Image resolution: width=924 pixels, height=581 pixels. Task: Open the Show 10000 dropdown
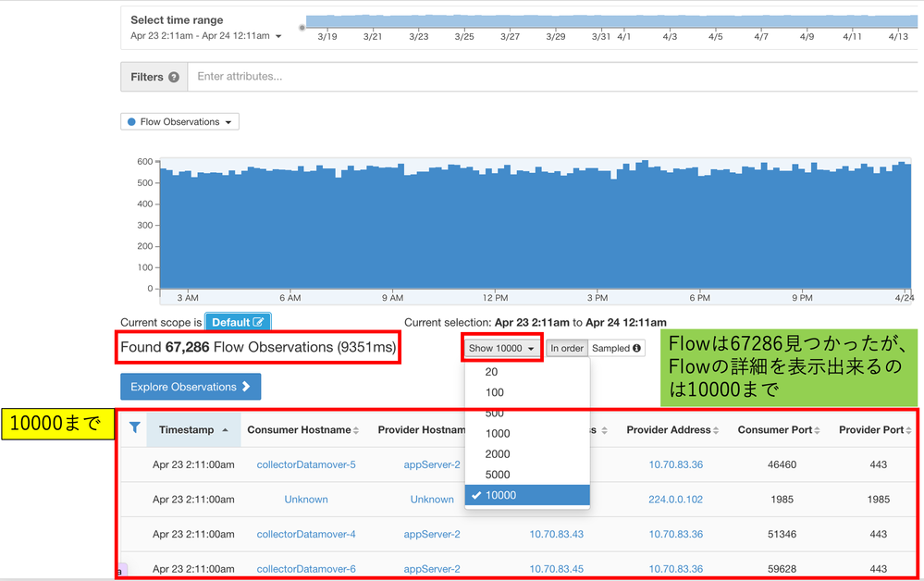(501, 348)
